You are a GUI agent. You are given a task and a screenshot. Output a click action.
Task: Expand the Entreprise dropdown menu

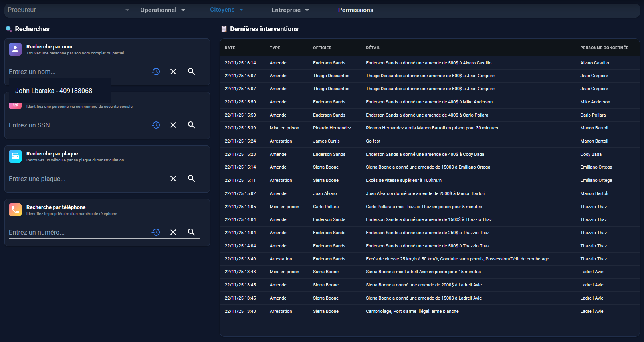290,10
